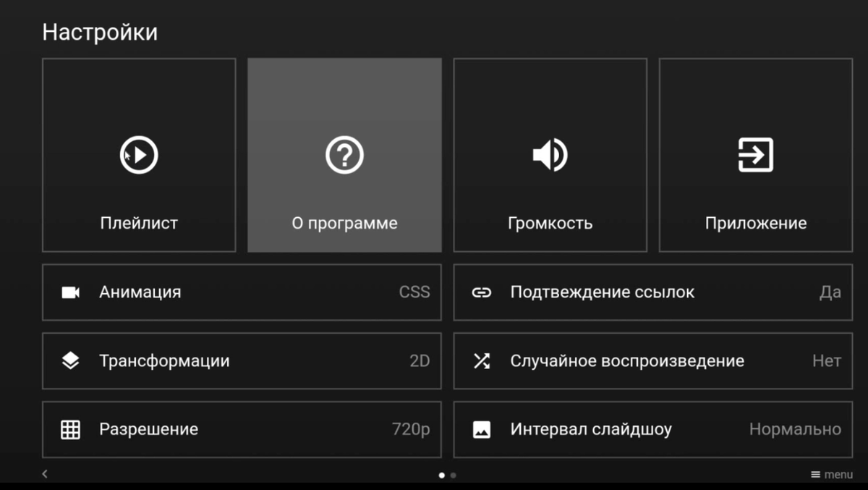Viewport: 868px width, 490px height.
Task: Change Разрешение from 720p
Action: tap(242, 429)
